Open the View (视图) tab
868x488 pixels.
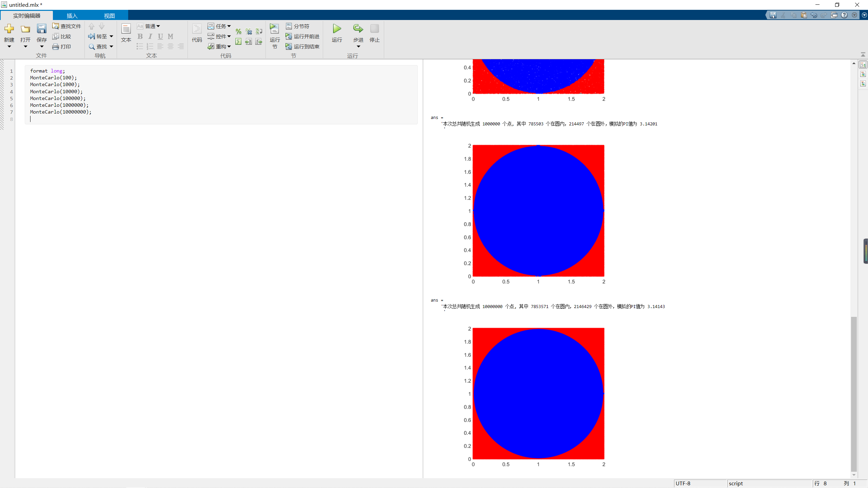[109, 16]
